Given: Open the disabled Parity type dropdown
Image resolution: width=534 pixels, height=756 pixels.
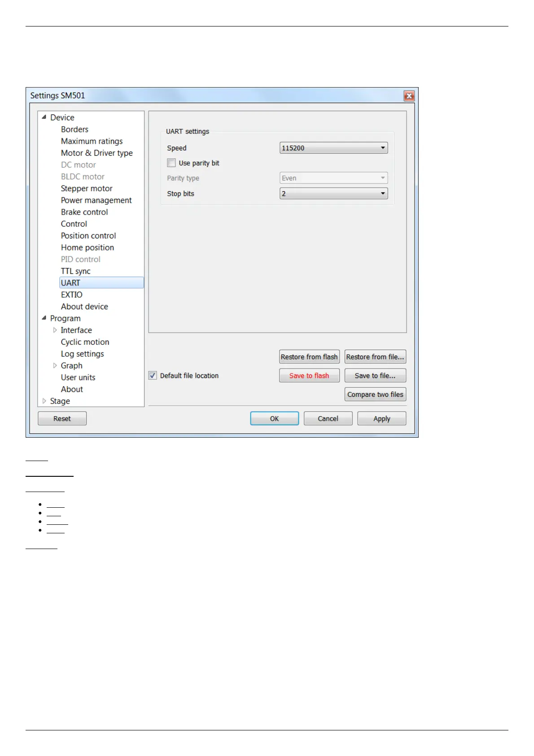Looking at the screenshot, I should pyautogui.click(x=333, y=178).
